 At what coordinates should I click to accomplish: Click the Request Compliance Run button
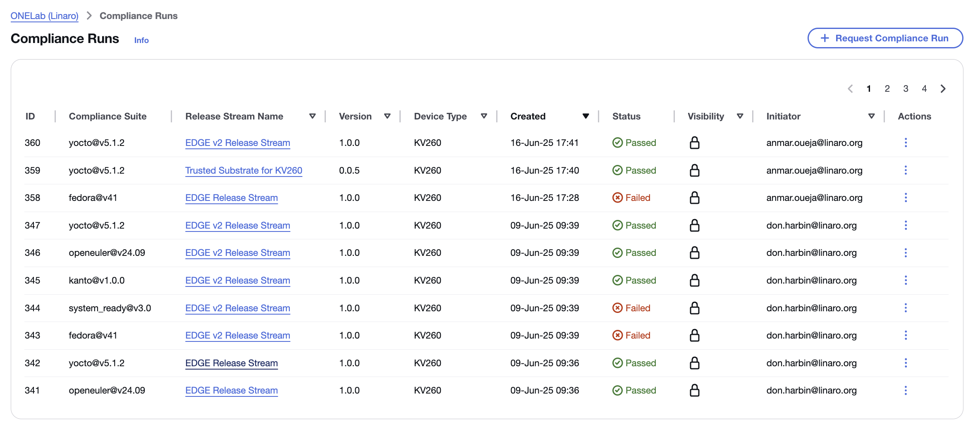pyautogui.click(x=885, y=38)
